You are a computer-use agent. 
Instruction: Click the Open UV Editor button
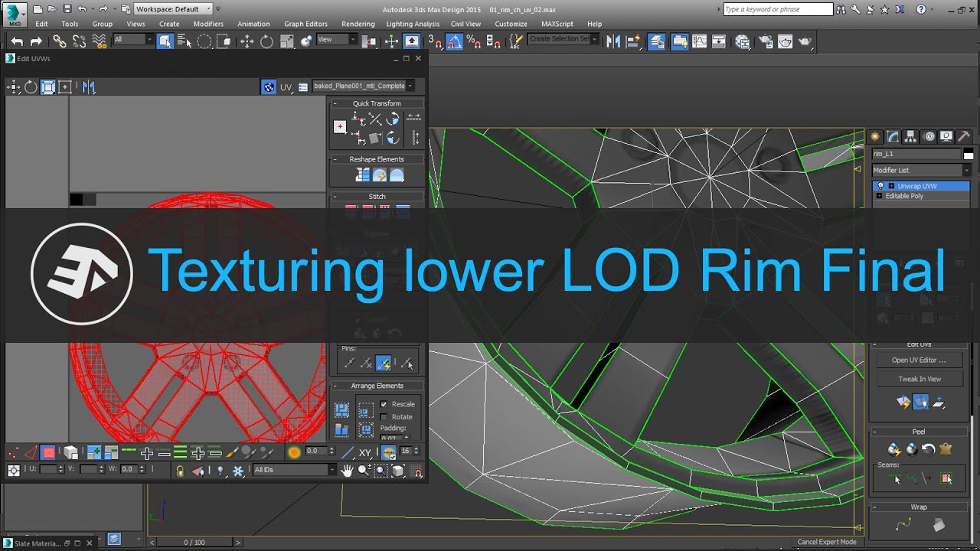[x=919, y=360]
